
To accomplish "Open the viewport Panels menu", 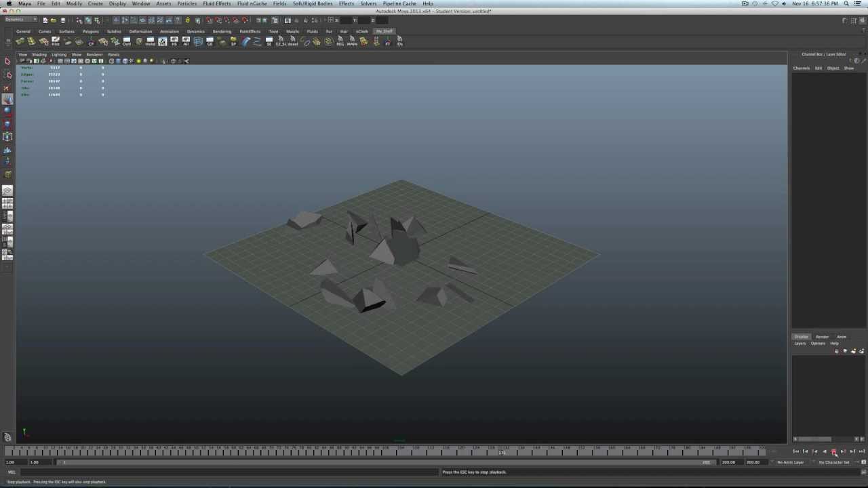I will coord(113,54).
